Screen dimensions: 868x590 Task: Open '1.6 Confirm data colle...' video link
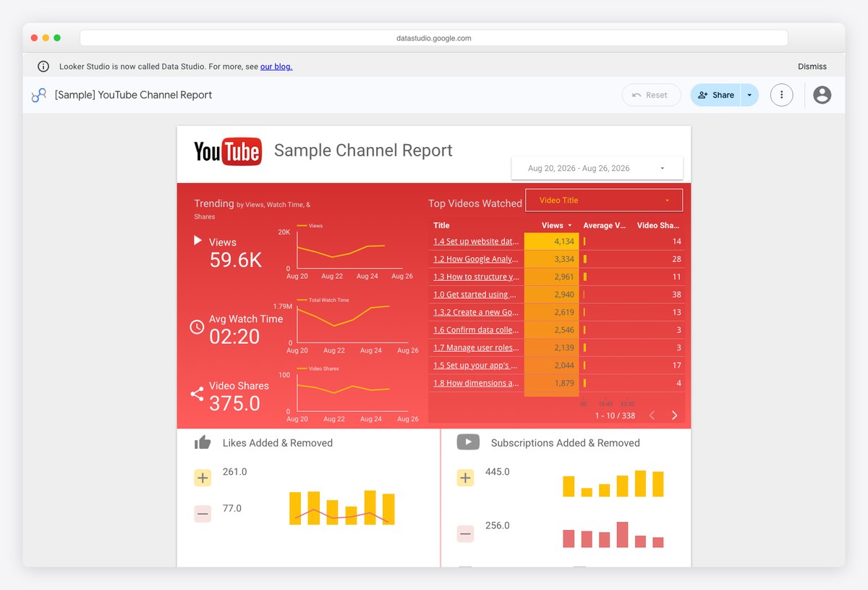tap(477, 330)
